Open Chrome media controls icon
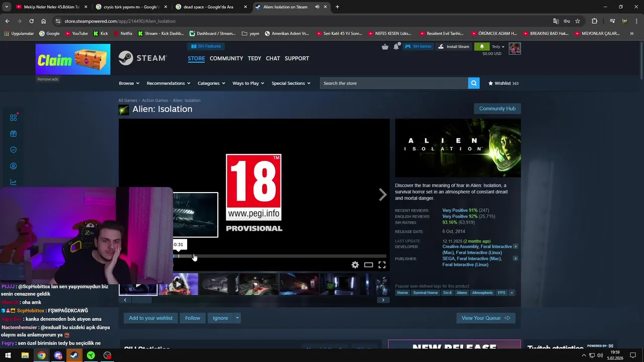 click(x=612, y=21)
